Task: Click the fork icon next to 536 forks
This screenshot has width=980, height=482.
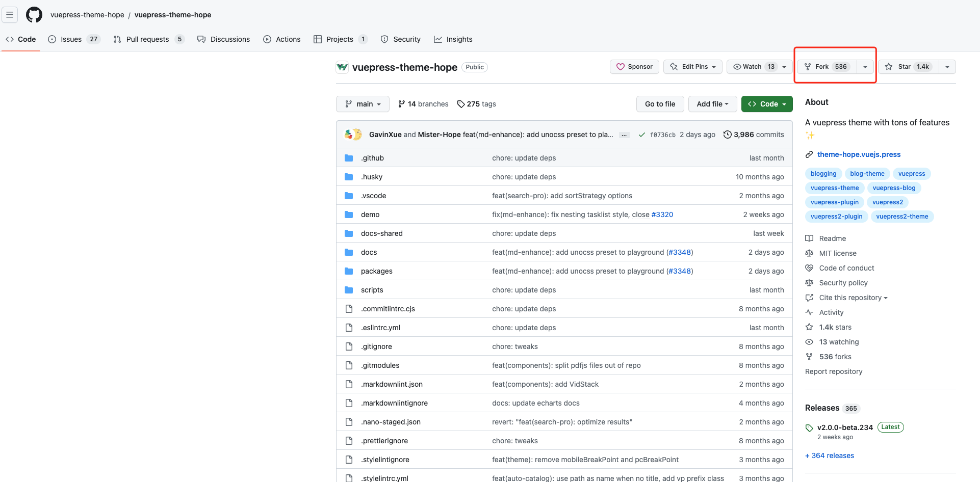Action: point(809,357)
